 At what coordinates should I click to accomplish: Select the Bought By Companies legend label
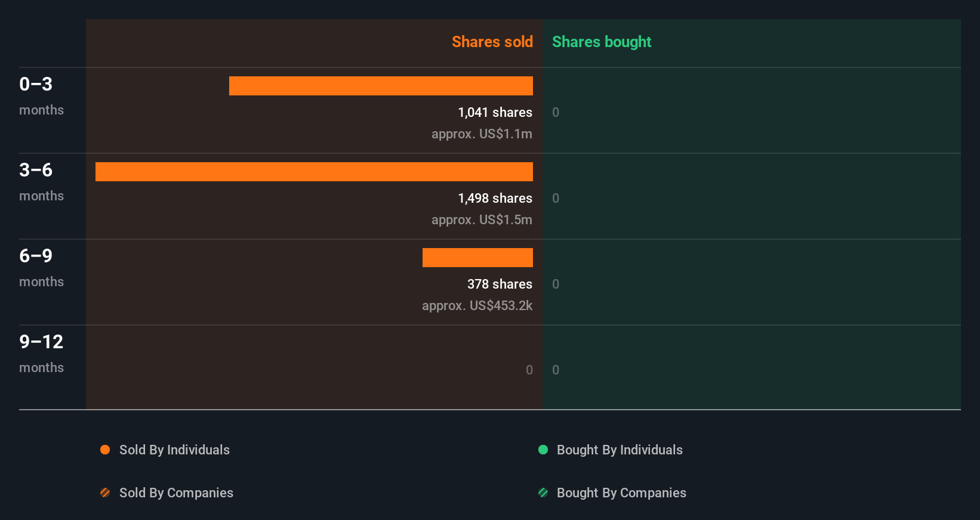point(621,493)
